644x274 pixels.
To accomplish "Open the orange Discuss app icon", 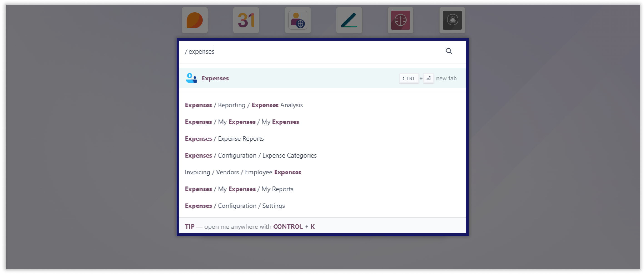I will coord(194,20).
